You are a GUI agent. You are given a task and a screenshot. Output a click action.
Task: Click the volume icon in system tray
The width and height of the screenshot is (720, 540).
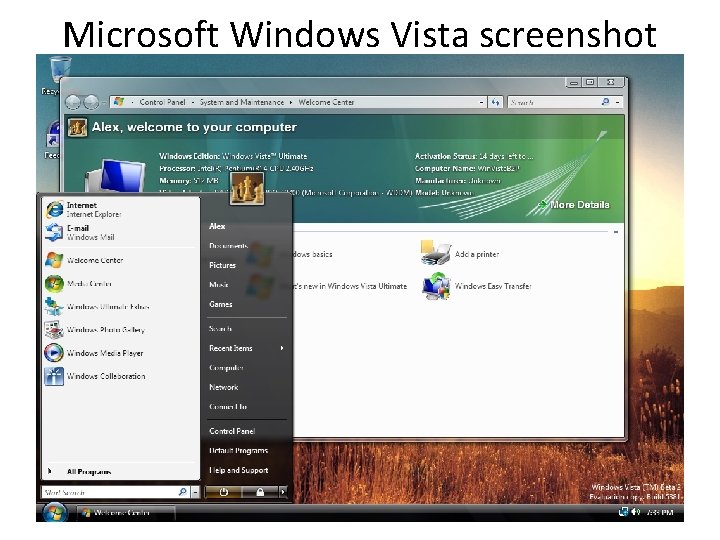coord(636,512)
